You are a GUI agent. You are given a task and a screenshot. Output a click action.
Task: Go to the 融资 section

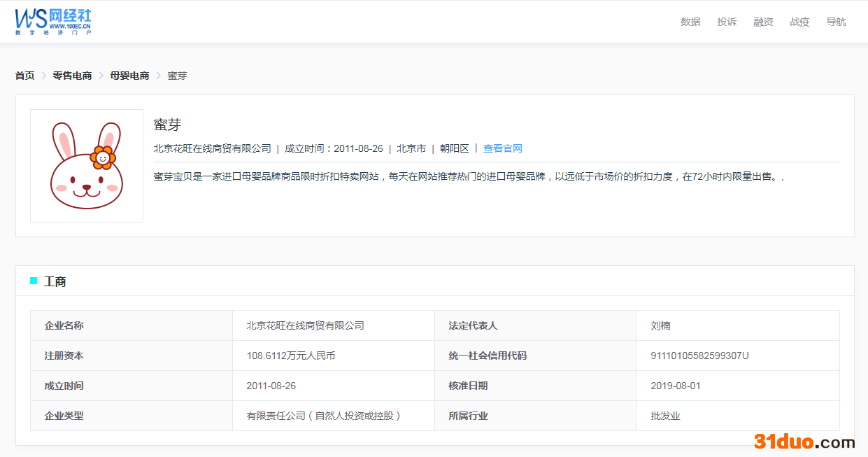[x=763, y=22]
